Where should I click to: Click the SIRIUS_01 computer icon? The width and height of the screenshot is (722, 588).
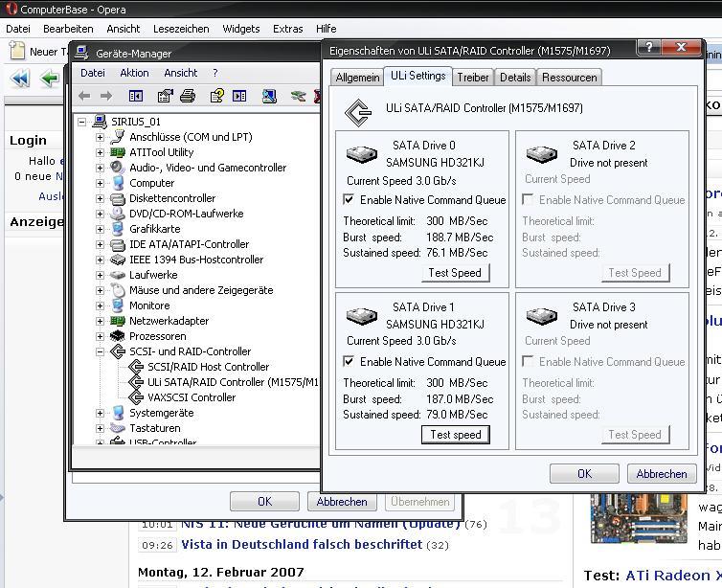coord(100,122)
